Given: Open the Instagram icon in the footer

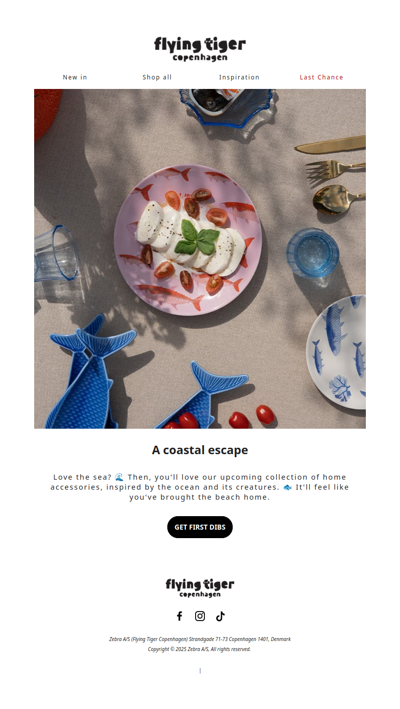Looking at the screenshot, I should 200,616.
